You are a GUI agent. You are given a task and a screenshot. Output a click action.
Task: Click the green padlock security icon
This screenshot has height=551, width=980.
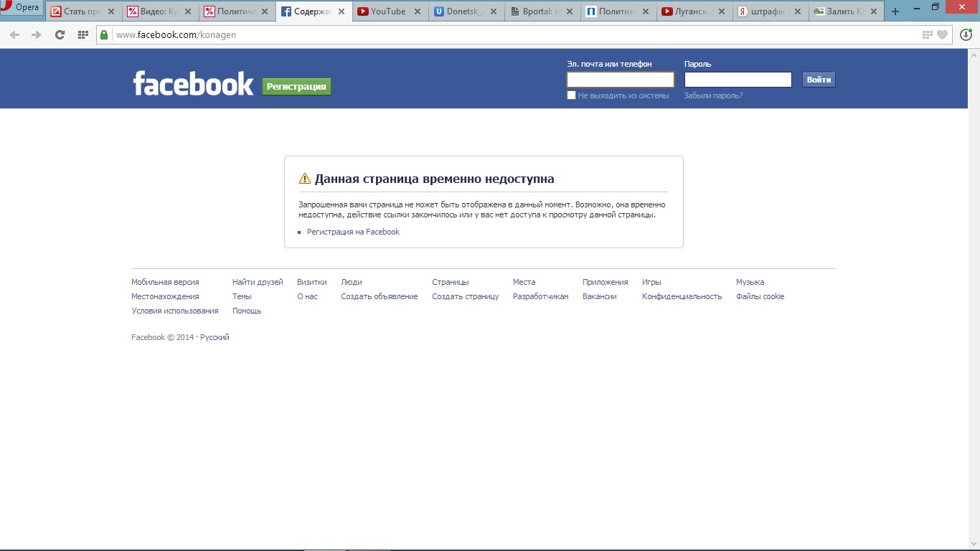tap(105, 34)
